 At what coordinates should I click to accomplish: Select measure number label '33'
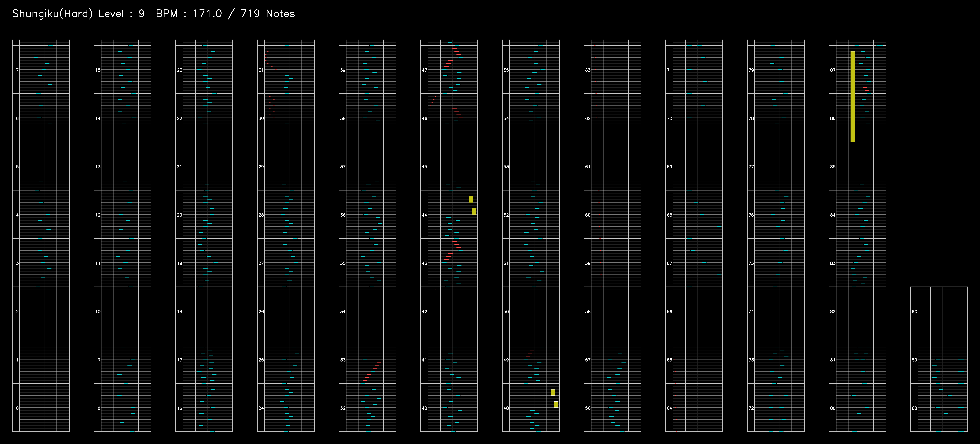point(343,360)
